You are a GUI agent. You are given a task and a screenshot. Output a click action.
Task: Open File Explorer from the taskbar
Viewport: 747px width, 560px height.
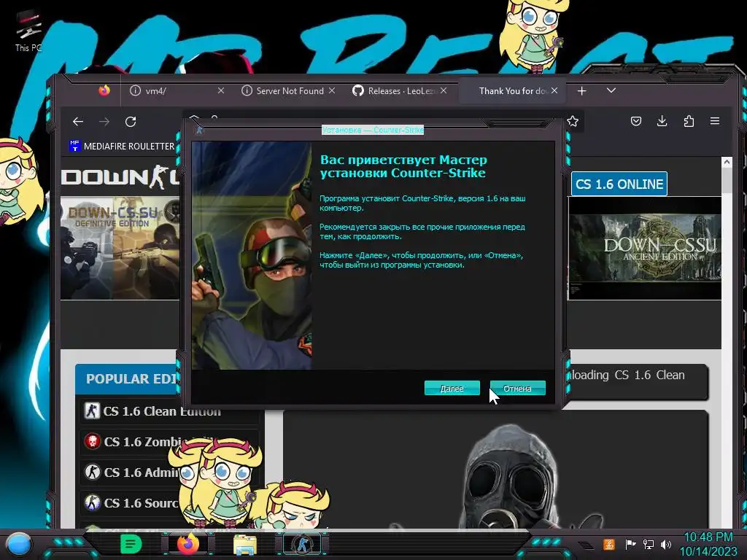pyautogui.click(x=245, y=545)
